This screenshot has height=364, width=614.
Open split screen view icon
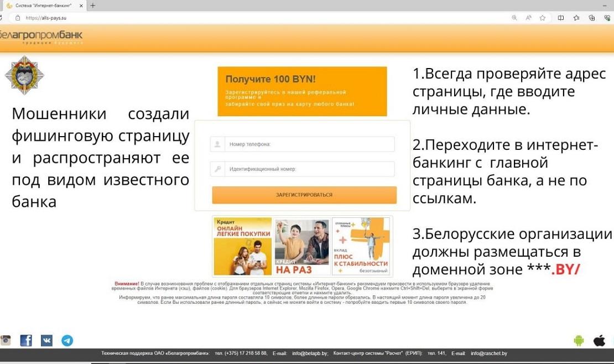(561, 18)
